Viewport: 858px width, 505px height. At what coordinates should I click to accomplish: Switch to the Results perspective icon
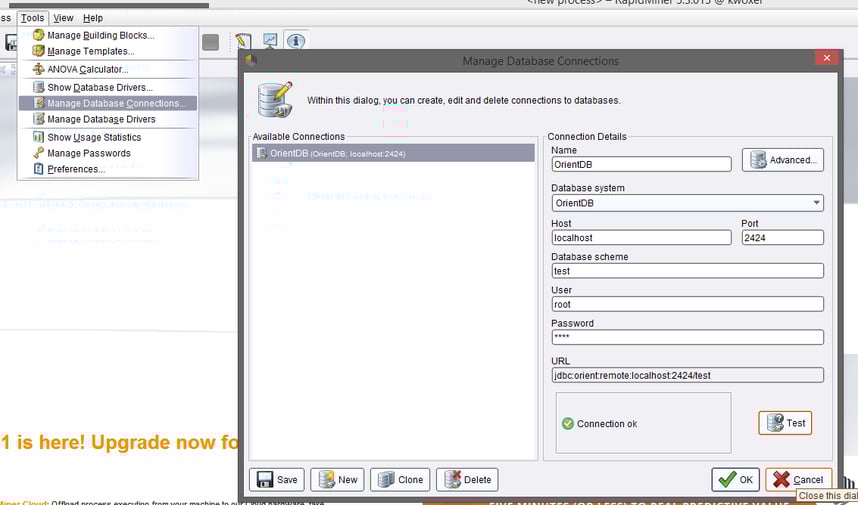click(x=270, y=42)
